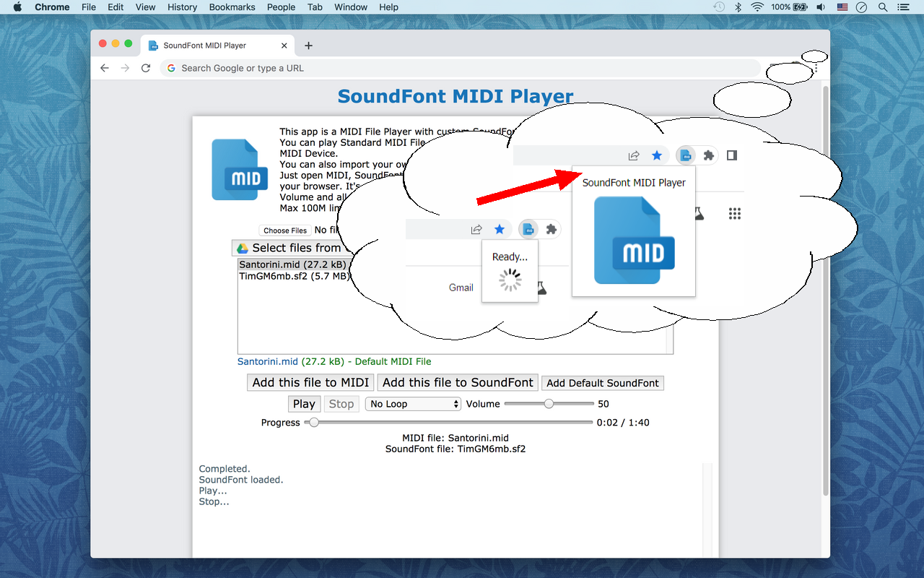Screen dimensions: 924x578
Task: Click share icon in upper illustration
Action: (634, 155)
